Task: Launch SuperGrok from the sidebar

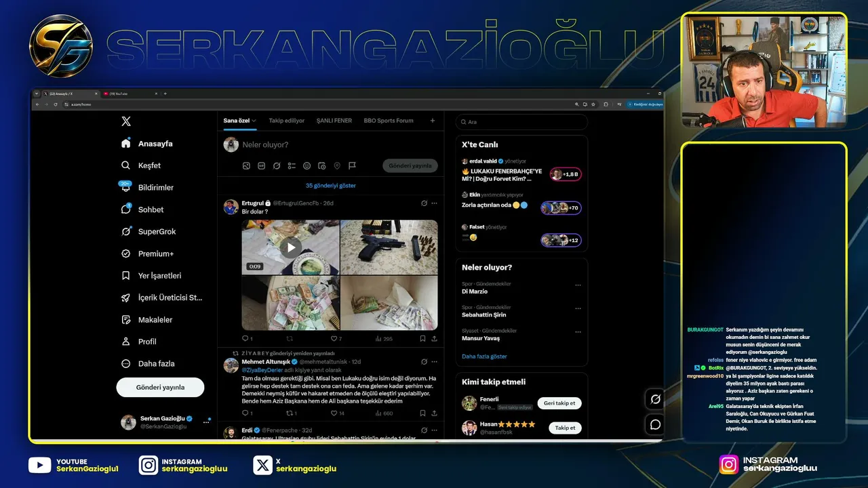Action: [x=148, y=231]
